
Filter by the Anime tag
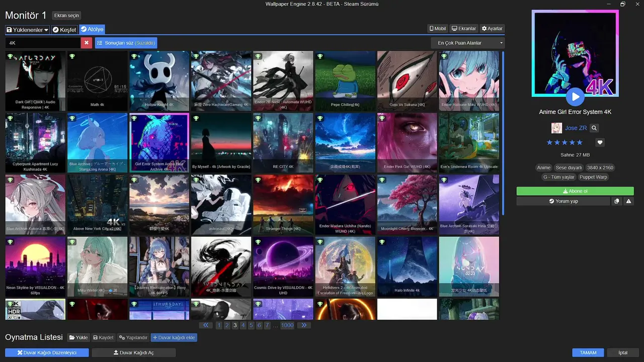[x=544, y=168]
